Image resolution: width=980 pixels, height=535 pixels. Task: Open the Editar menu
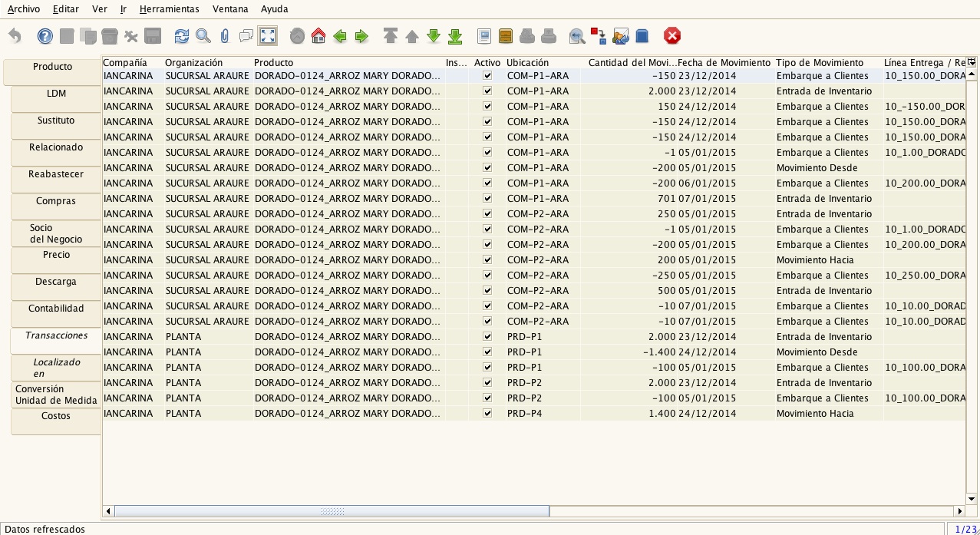[x=66, y=9]
